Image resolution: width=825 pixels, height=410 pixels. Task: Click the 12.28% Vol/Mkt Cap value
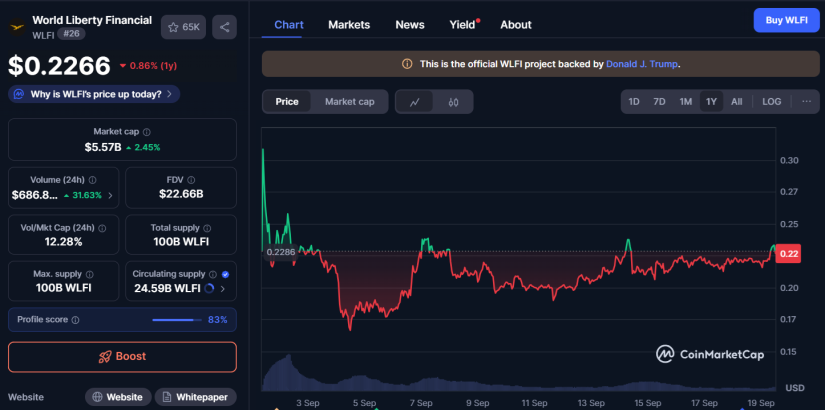point(64,242)
